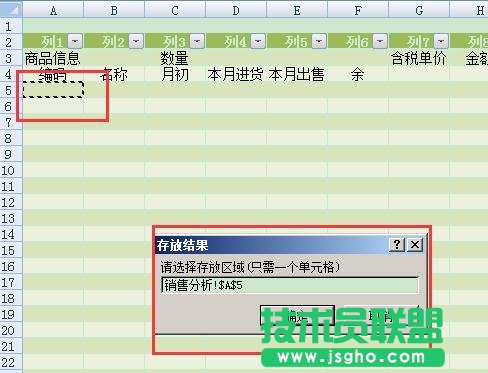
Task: Select column E header
Action: [297, 10]
